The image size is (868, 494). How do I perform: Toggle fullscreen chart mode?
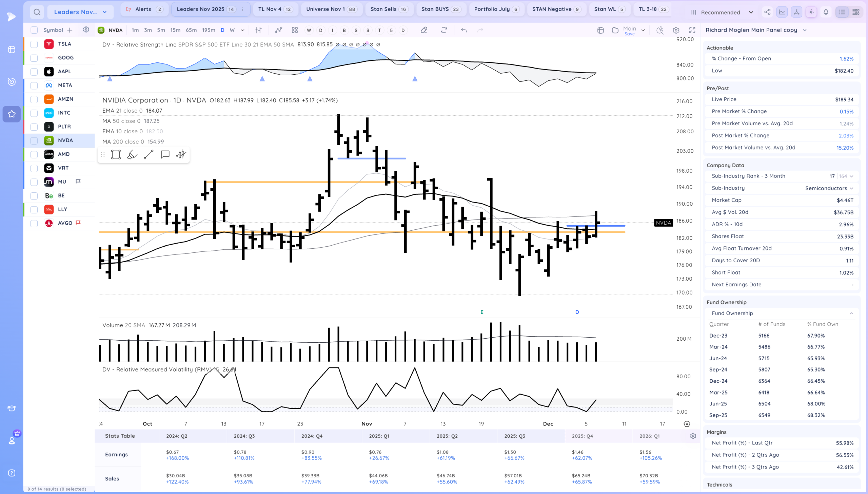[x=692, y=30]
